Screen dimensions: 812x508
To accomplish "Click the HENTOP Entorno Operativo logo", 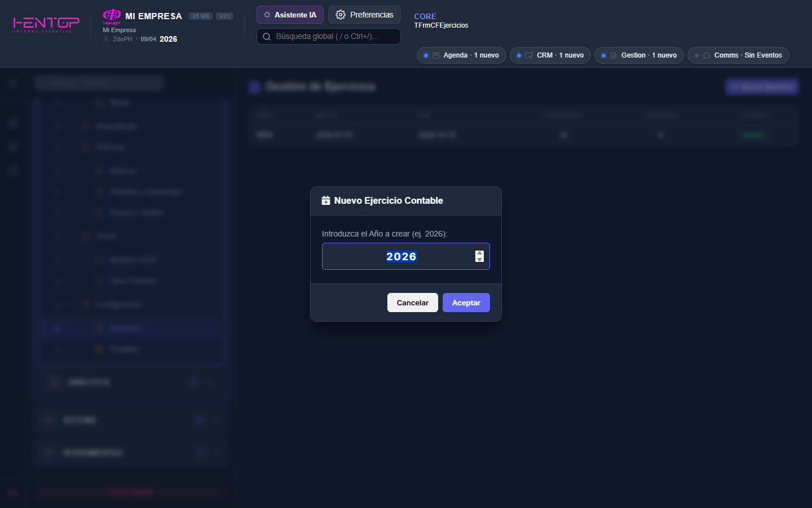I will [46, 24].
